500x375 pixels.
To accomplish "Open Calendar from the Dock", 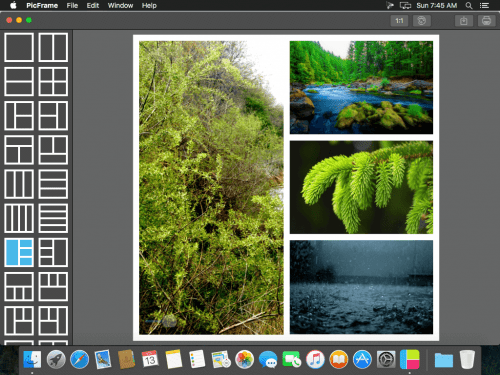I will click(150, 359).
